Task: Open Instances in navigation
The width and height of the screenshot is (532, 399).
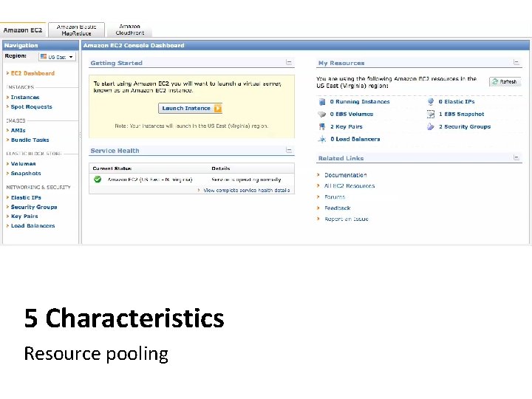Action: (25, 98)
